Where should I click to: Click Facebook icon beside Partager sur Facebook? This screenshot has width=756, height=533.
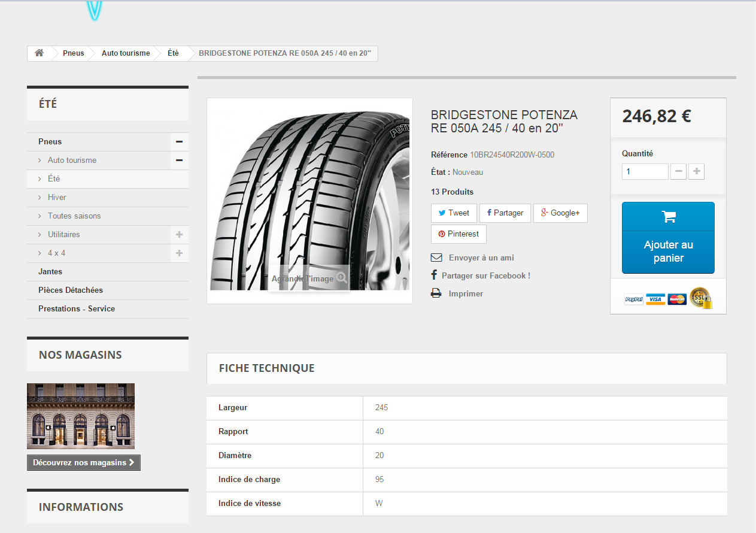[x=434, y=275]
